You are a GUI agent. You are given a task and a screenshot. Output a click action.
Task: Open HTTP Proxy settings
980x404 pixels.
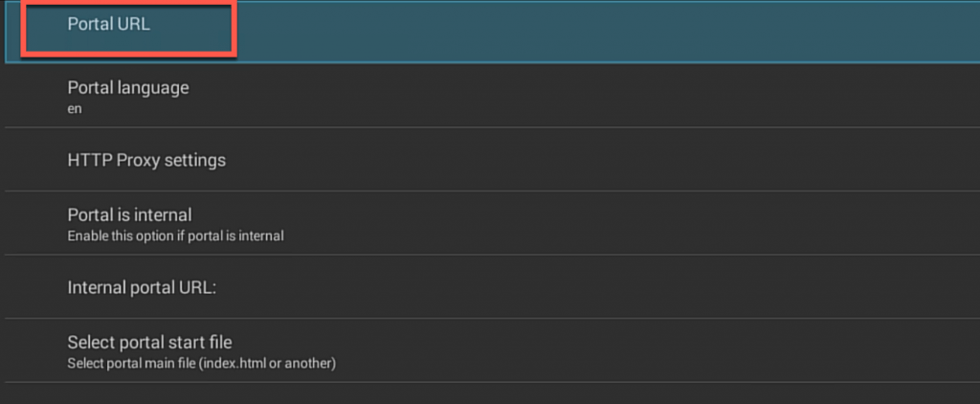pyautogui.click(x=146, y=160)
